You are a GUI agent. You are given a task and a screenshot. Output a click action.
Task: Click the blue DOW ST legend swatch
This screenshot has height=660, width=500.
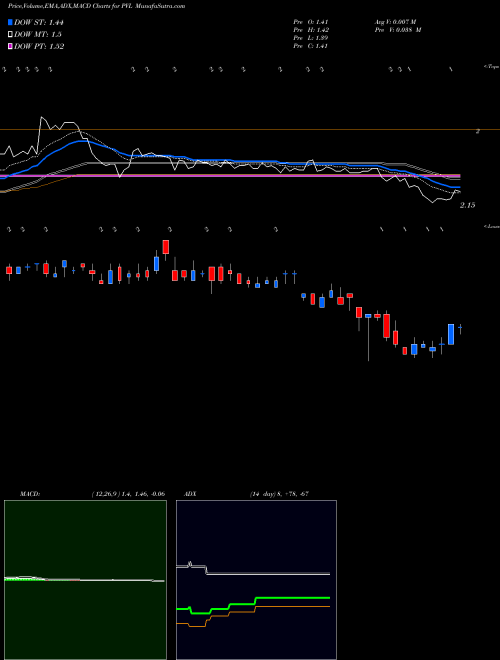[11, 22]
